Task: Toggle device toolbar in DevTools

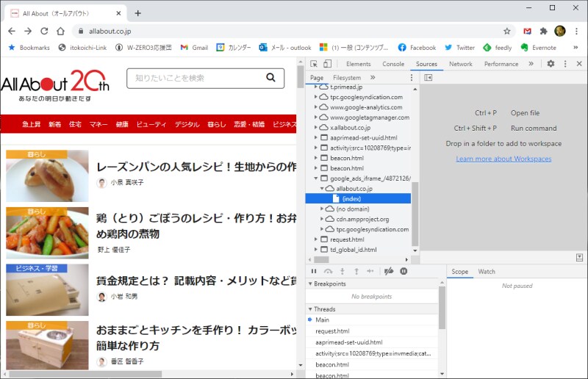Action: (x=327, y=64)
